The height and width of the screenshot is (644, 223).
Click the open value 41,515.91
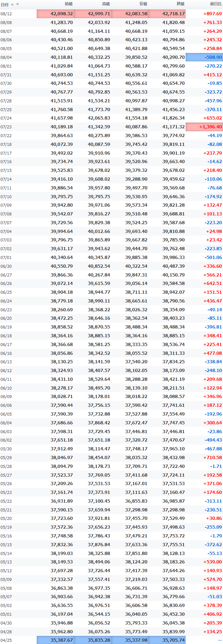click(x=62, y=101)
